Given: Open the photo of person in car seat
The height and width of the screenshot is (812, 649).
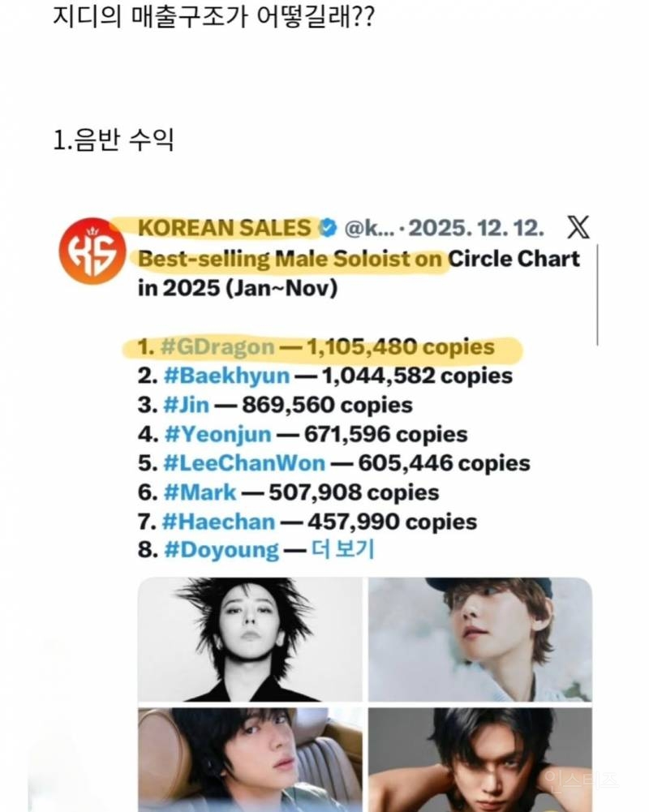Looking at the screenshot, I should point(250,759).
